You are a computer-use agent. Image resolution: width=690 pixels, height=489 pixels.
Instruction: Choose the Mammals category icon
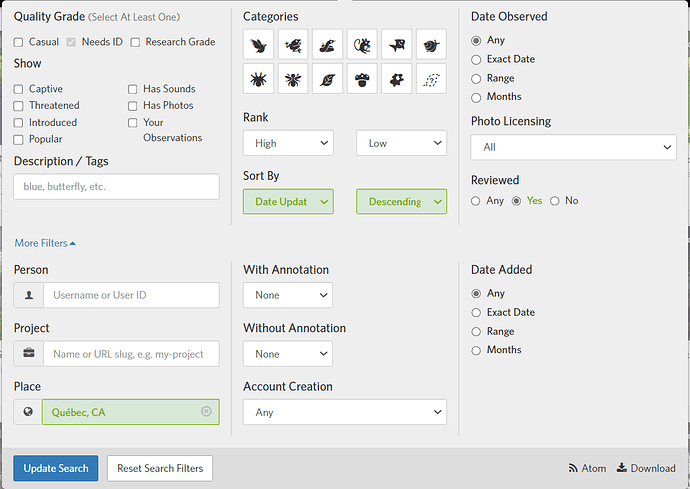click(362, 44)
